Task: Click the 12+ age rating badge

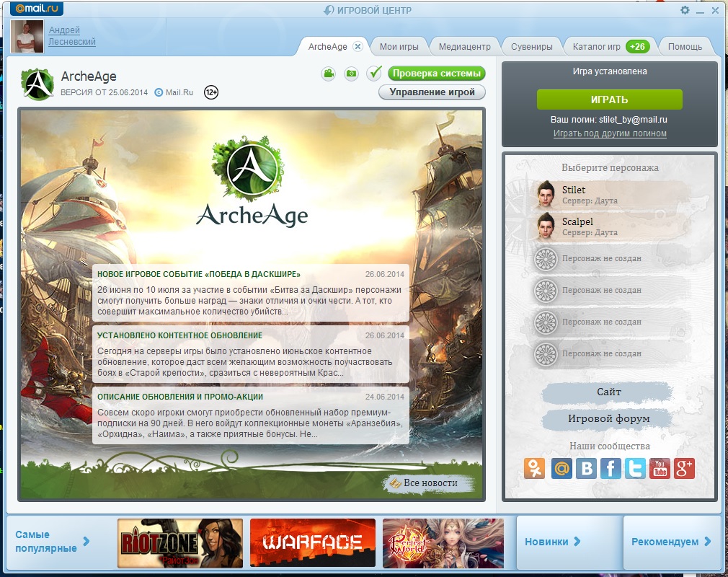Action: (x=211, y=92)
